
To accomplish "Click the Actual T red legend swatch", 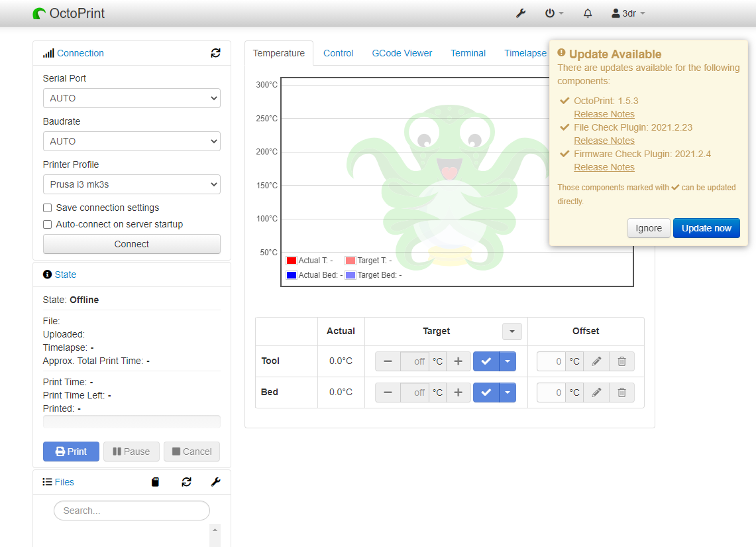I will 292,261.
